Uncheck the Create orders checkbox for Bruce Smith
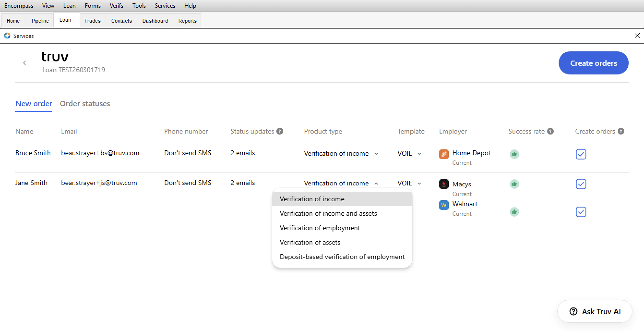 (x=581, y=154)
